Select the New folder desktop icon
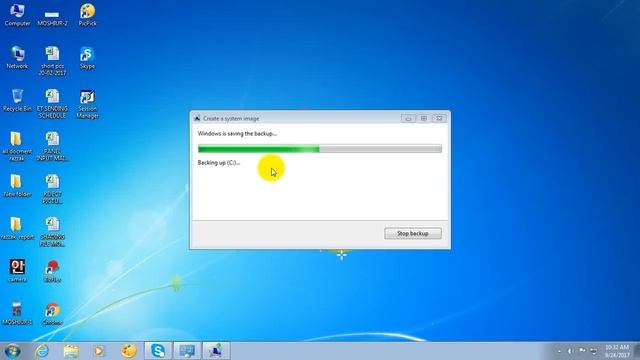 pyautogui.click(x=17, y=186)
